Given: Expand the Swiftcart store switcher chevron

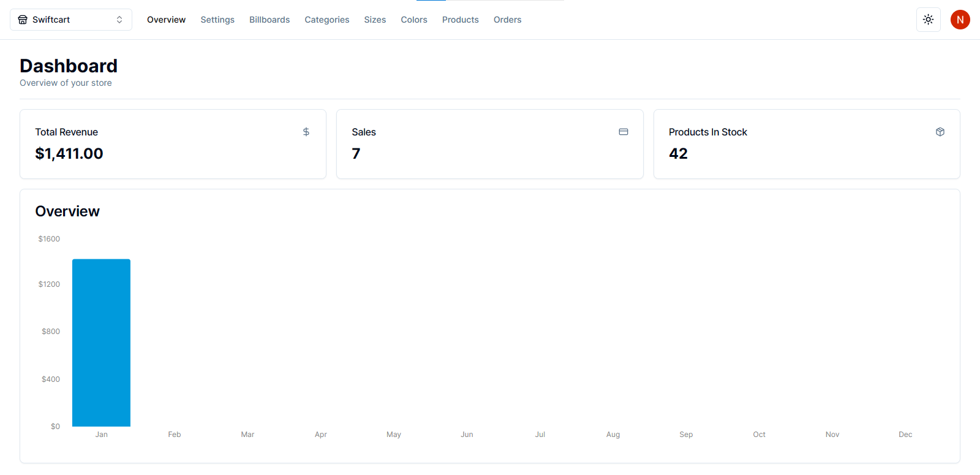Looking at the screenshot, I should coord(119,20).
